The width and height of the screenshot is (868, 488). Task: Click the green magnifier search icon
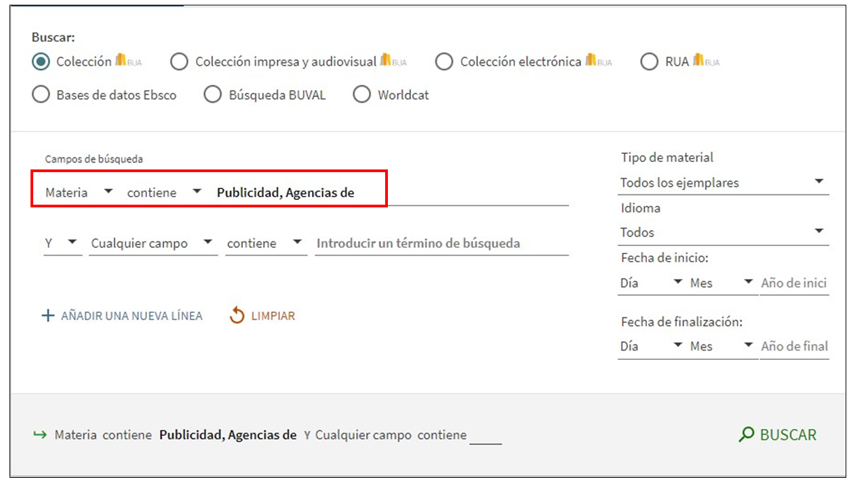pyautogui.click(x=747, y=434)
